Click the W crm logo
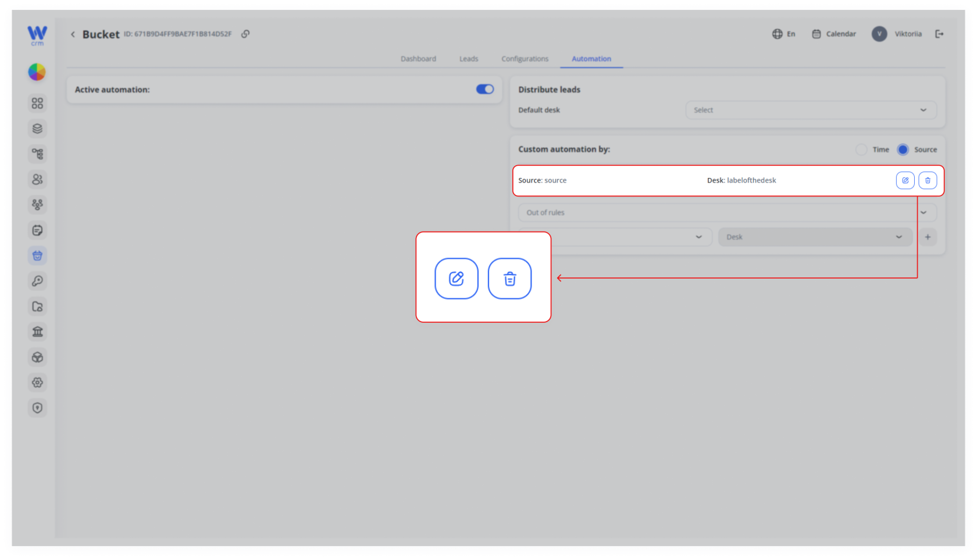Viewport: 977px width, 560px height. [37, 35]
